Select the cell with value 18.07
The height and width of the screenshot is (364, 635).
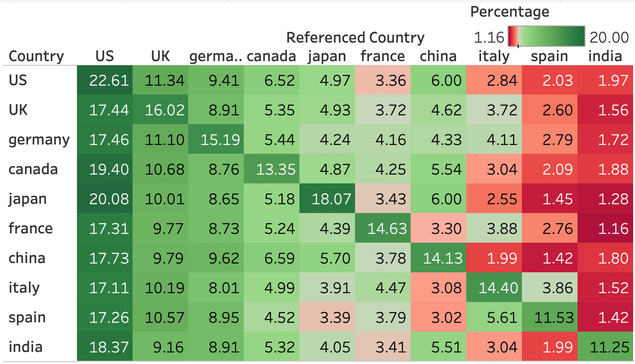[x=327, y=199]
